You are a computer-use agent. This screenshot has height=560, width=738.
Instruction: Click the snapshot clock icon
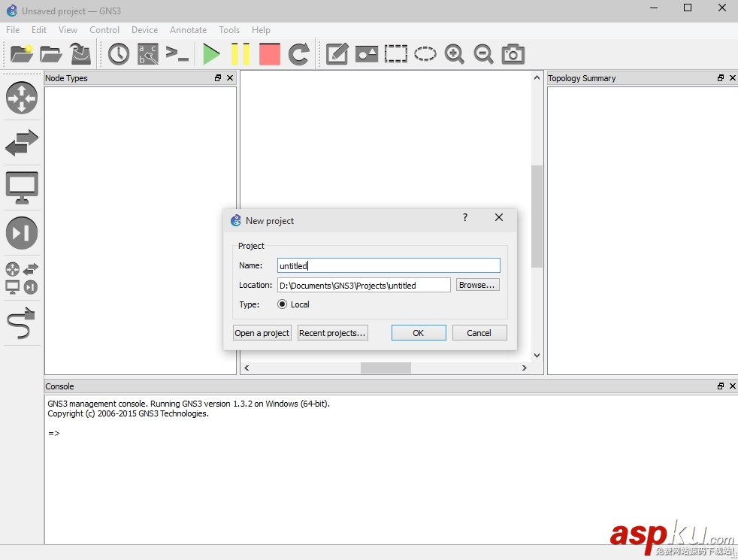pyautogui.click(x=119, y=53)
